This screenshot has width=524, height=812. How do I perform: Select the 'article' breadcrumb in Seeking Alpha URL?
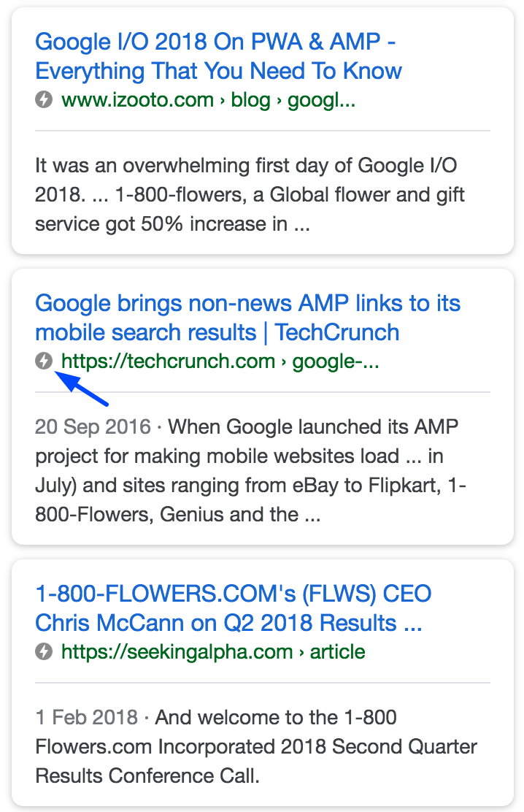point(338,652)
